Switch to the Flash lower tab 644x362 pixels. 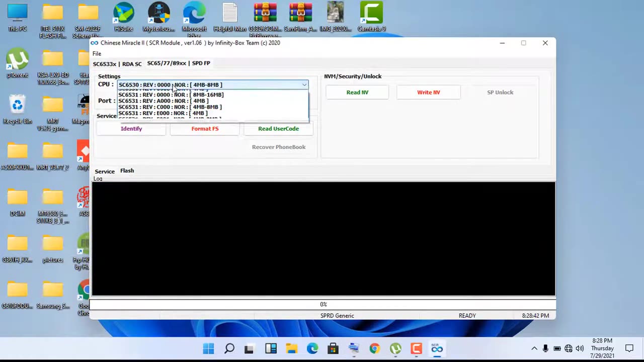[x=127, y=171]
